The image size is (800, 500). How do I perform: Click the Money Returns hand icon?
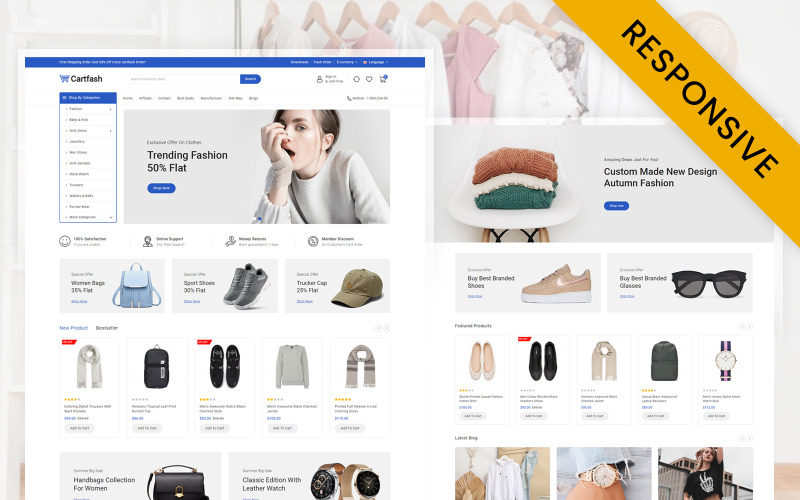(x=231, y=241)
